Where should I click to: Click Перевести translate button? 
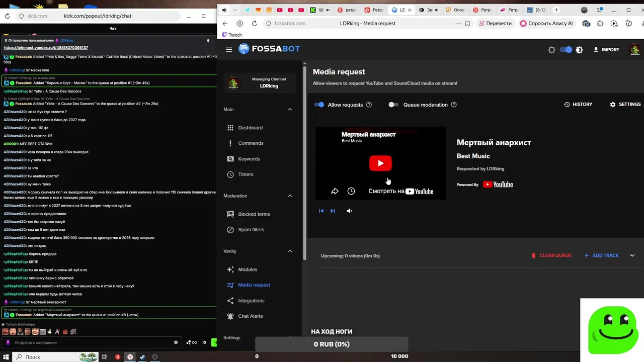(x=495, y=23)
